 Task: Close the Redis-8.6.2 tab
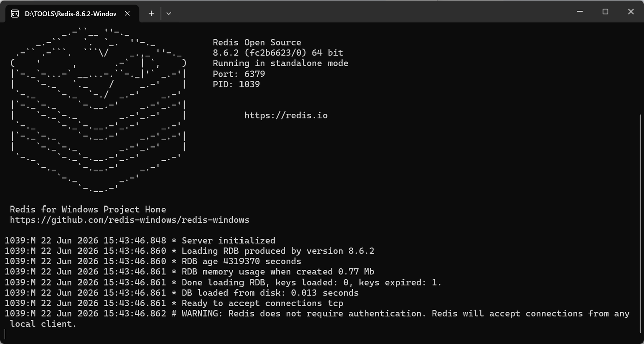click(x=127, y=13)
